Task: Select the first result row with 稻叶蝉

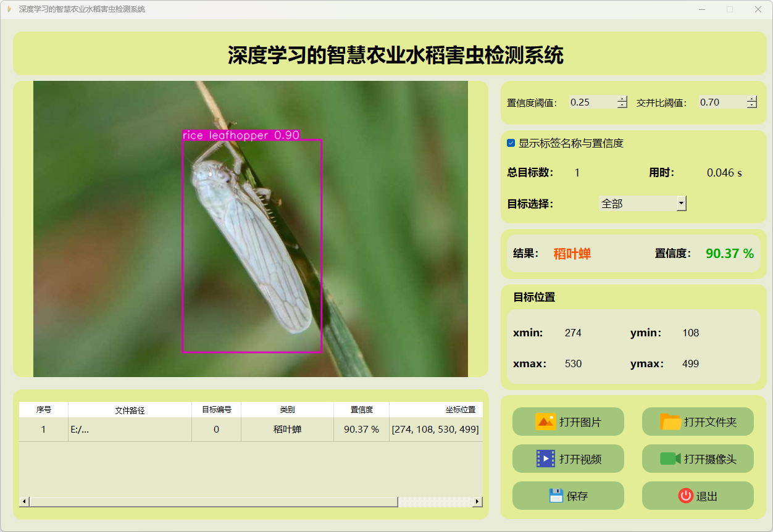Action: [287, 430]
